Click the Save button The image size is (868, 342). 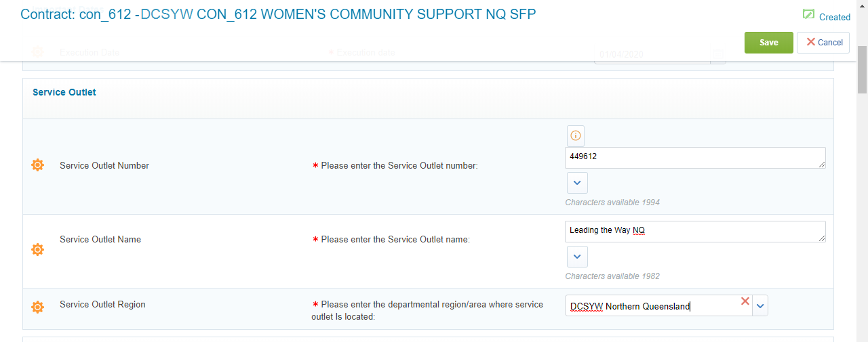768,43
